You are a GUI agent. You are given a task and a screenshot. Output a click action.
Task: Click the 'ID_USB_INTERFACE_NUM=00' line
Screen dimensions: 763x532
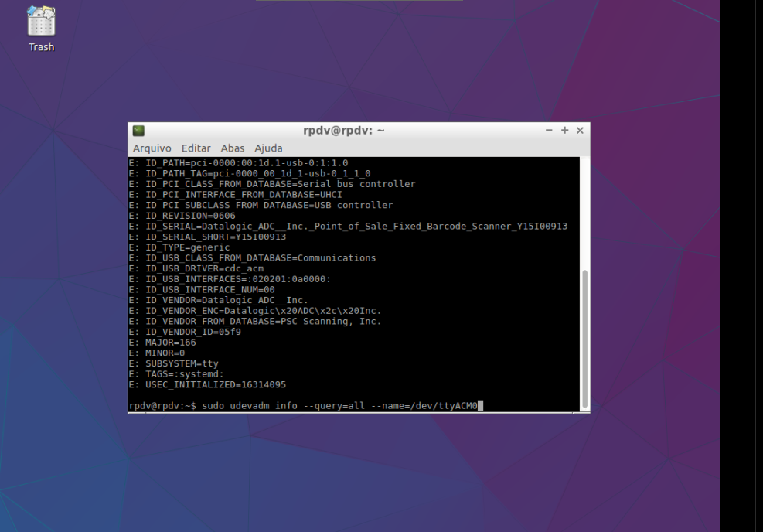pyautogui.click(x=202, y=290)
